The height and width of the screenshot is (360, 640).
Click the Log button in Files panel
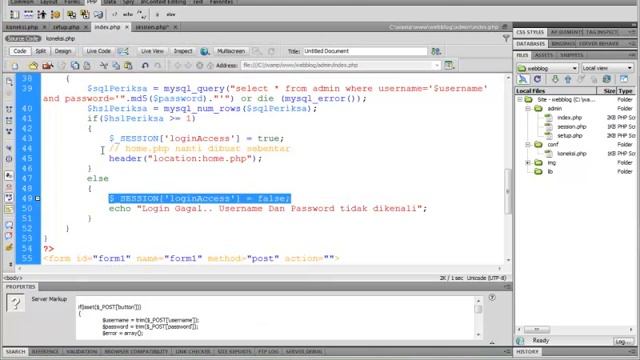[x=623, y=341]
